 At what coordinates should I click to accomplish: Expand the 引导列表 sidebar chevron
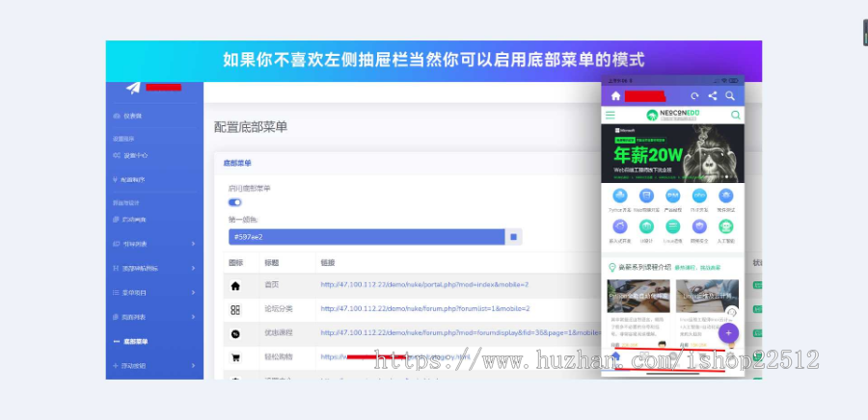193,244
